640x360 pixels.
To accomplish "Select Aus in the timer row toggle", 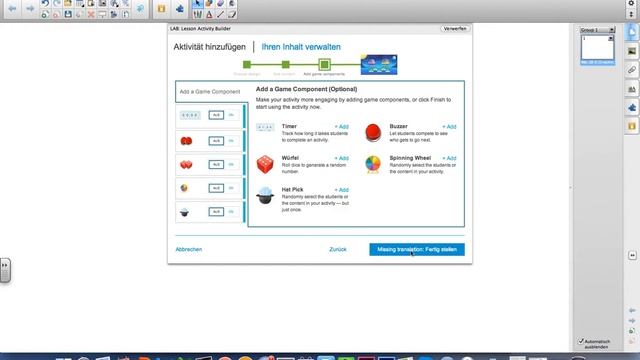I will 216,115.
